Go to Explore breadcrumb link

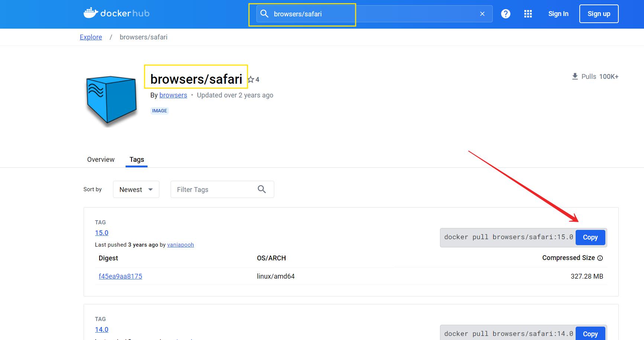pos(91,37)
